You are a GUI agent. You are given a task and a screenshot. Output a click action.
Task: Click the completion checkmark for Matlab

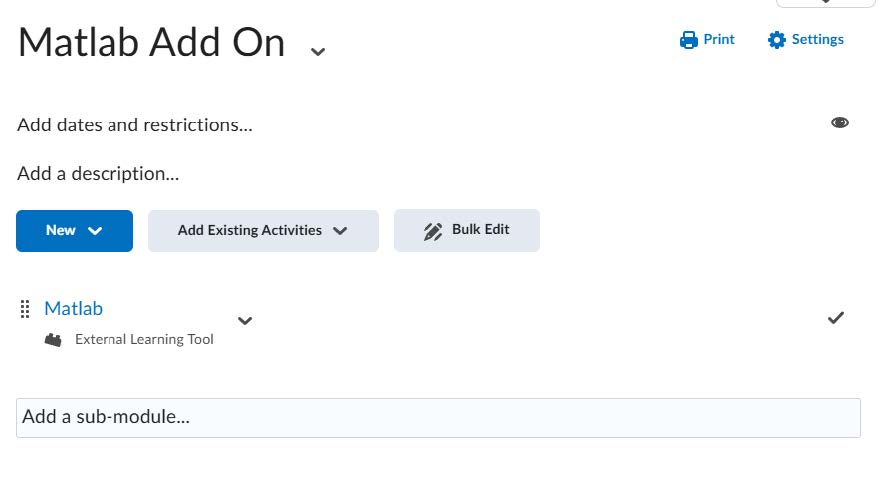[x=836, y=318]
